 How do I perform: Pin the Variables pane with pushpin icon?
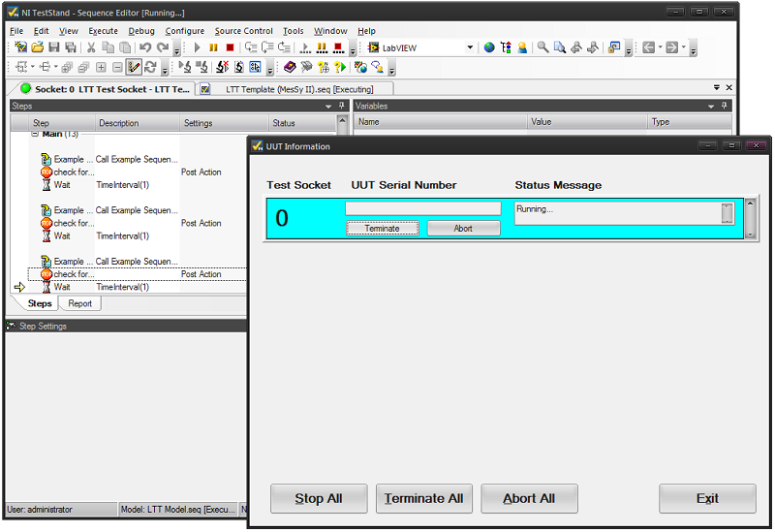[x=724, y=106]
